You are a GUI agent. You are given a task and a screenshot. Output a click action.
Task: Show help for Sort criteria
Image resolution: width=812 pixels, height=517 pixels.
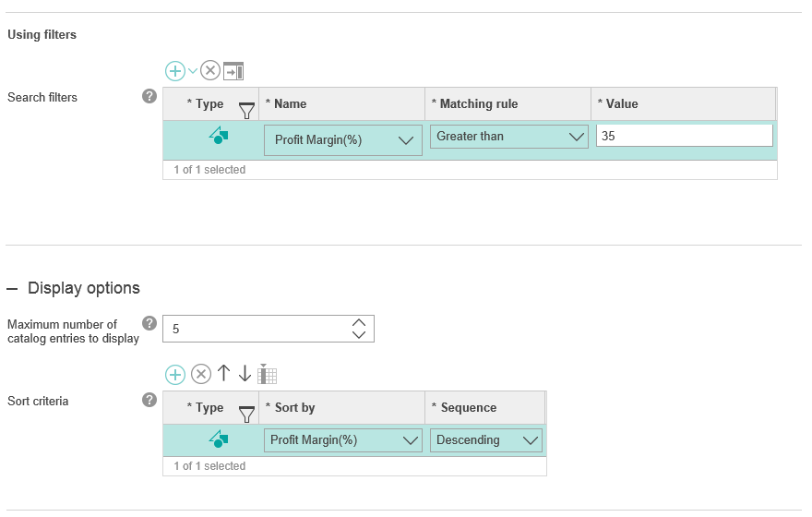149,400
